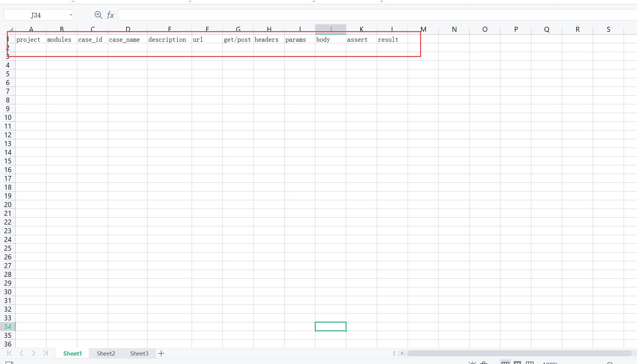Image resolution: width=637 pixels, height=364 pixels.
Task: Click horizontal scrollbar left arrow
Action: pos(402,353)
